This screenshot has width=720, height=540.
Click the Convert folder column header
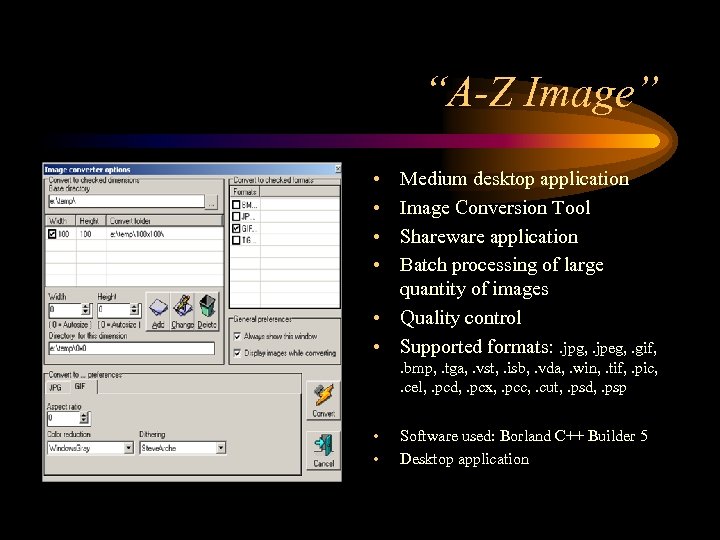pyautogui.click(x=164, y=221)
